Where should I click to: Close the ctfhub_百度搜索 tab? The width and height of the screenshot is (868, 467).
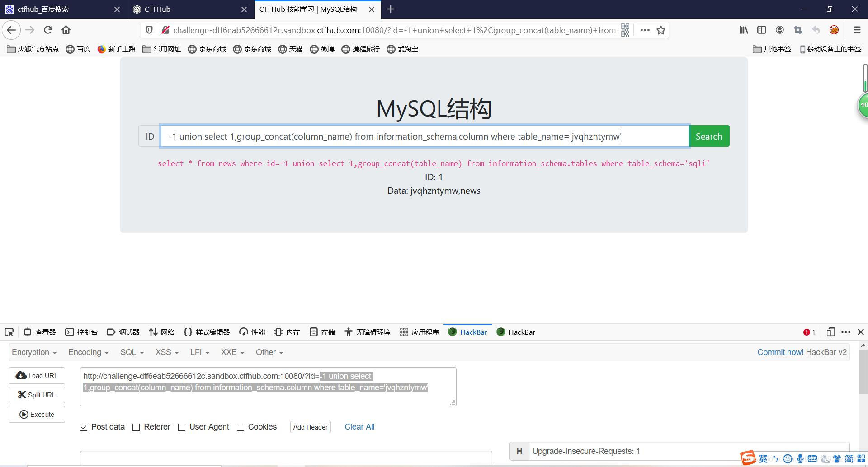pyautogui.click(x=117, y=9)
